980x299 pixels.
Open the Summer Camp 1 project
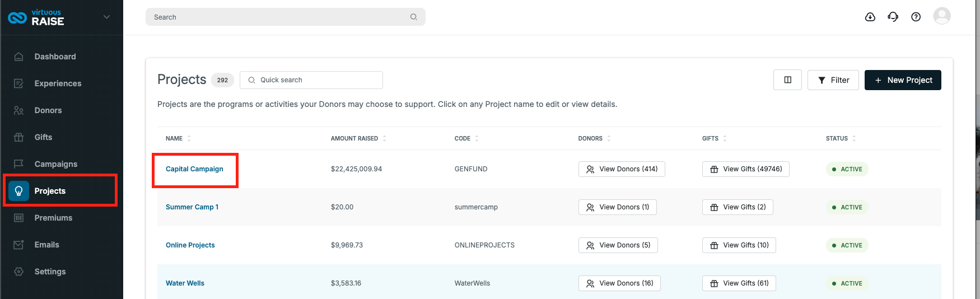pyautogui.click(x=192, y=207)
